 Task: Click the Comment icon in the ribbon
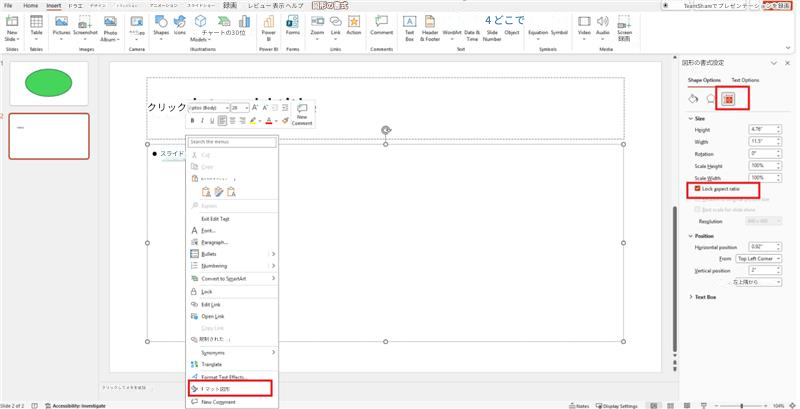381,21
